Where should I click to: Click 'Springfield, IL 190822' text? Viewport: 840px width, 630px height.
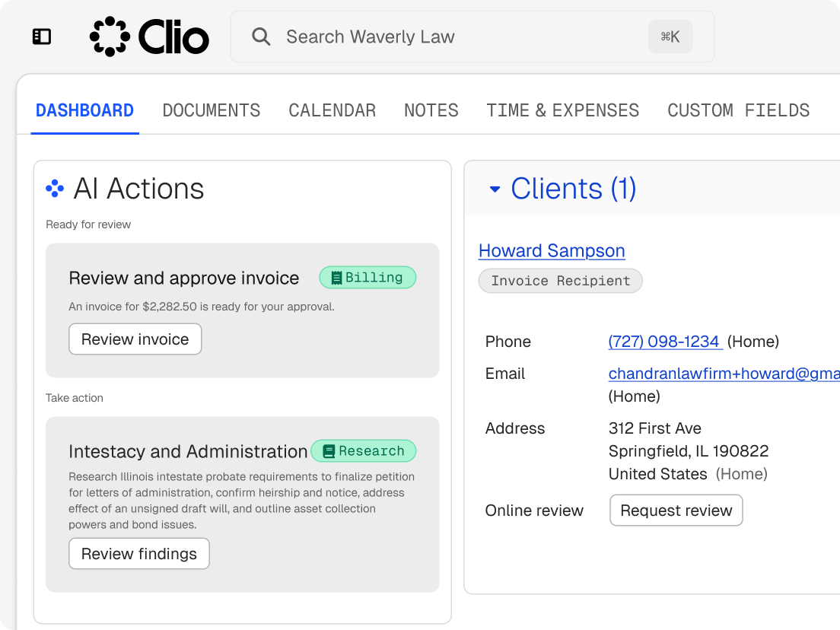pos(689,451)
